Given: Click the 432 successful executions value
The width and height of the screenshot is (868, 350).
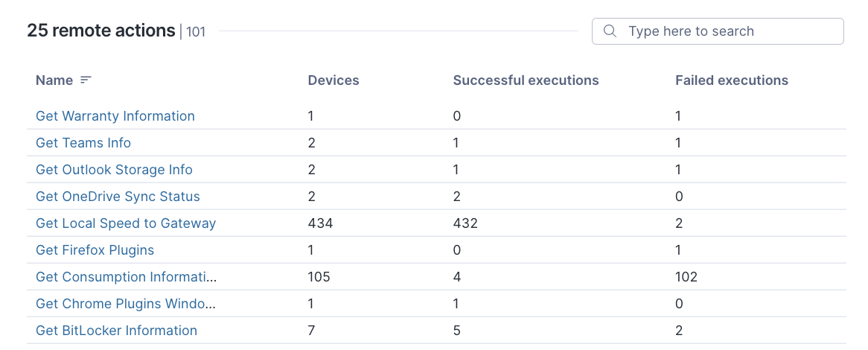Looking at the screenshot, I should coord(465,223).
